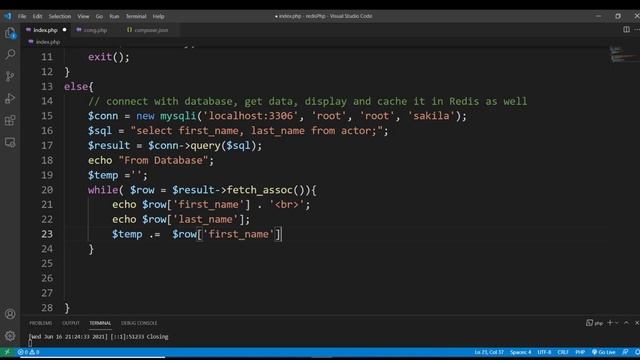Open the Remote Explorer view icon

click(10, 142)
